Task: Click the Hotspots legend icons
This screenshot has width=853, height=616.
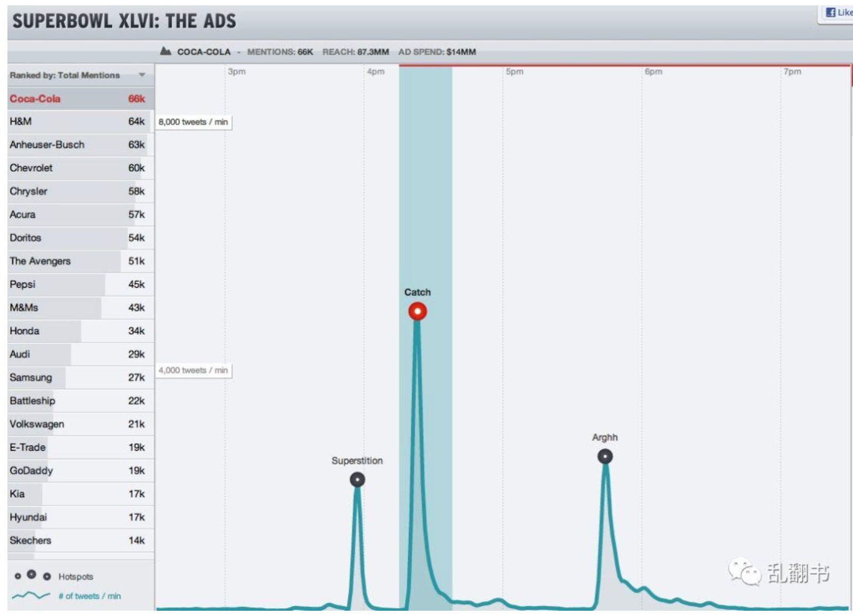Action: click(32, 576)
